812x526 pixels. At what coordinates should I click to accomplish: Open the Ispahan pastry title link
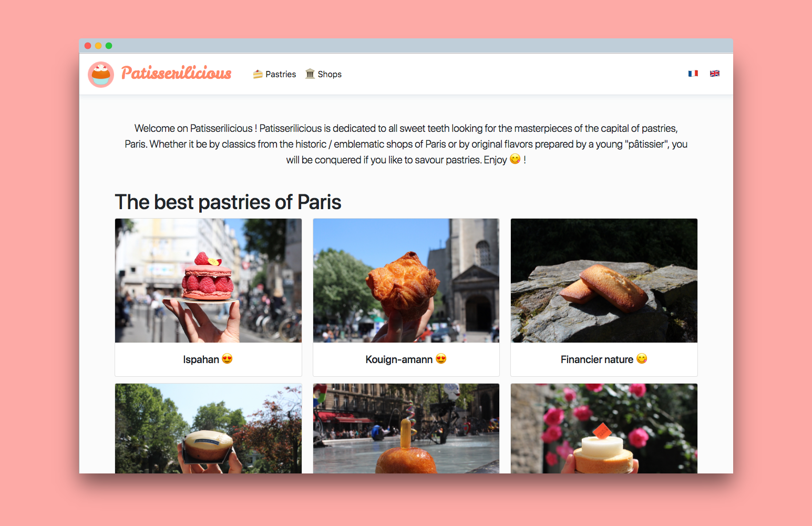coord(201,359)
